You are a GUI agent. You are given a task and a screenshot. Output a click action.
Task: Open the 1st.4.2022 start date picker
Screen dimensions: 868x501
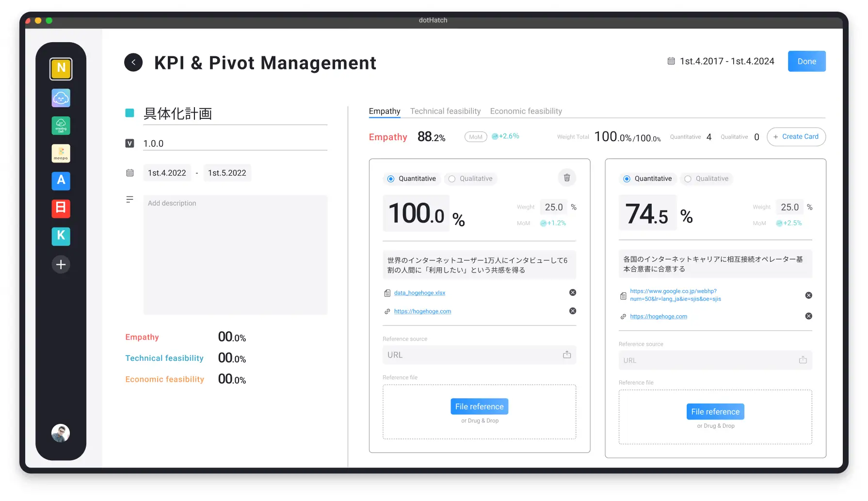[167, 173]
